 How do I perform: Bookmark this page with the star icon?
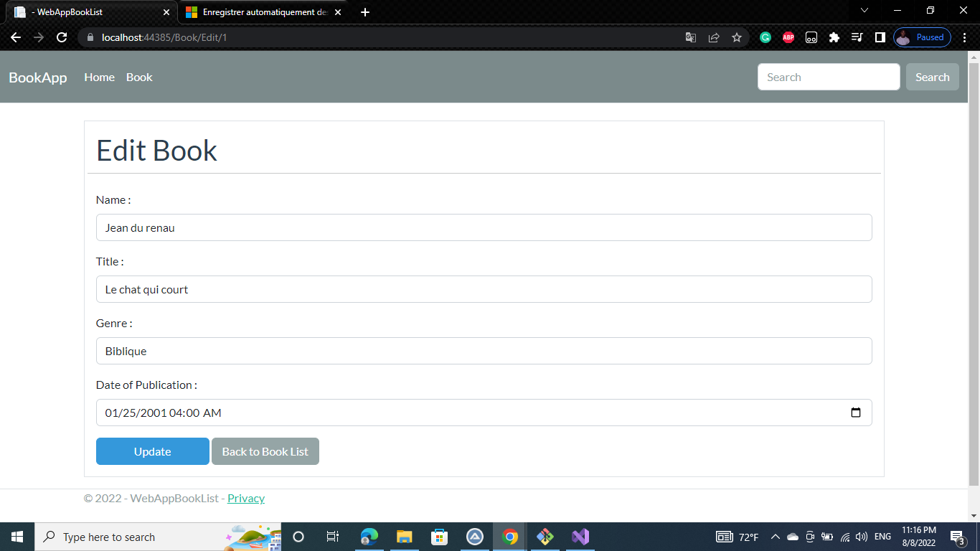tap(737, 37)
